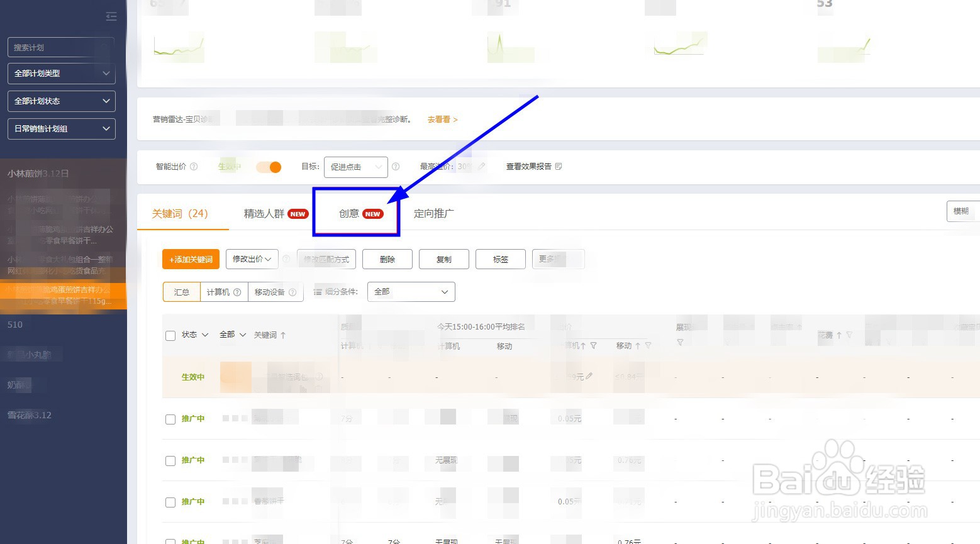Expand the 修改出价 dropdown button
The height and width of the screenshot is (544, 980).
(252, 259)
